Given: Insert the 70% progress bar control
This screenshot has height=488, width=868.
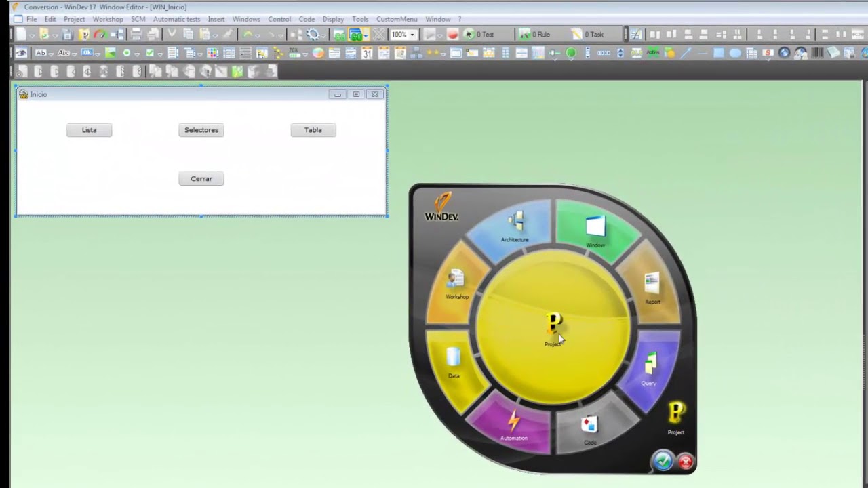Looking at the screenshot, I should [294, 52].
